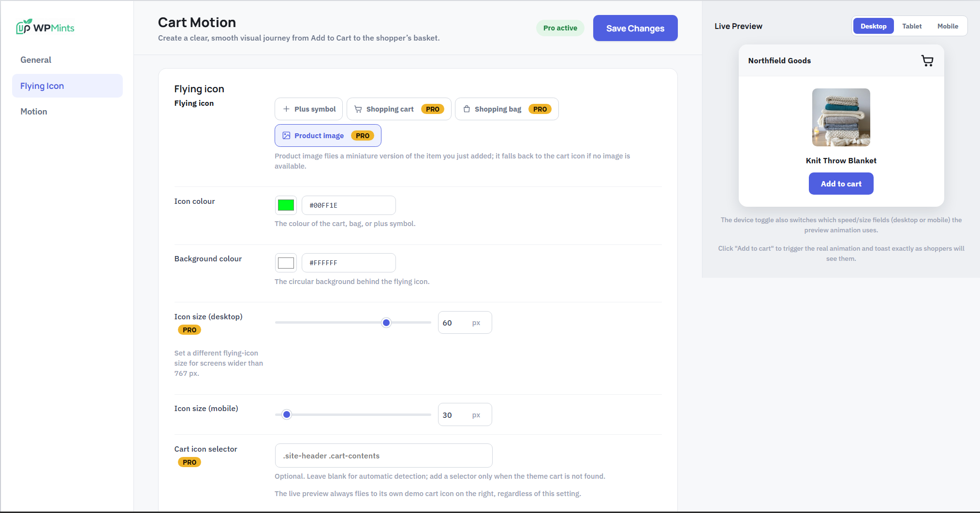Focus the desktop icon size number field
This screenshot has height=513, width=980.
click(465, 323)
